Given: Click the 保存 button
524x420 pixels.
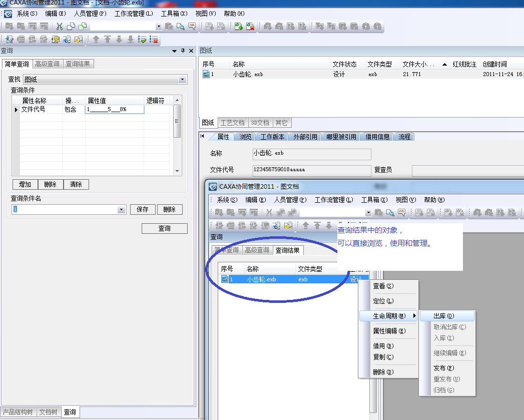Looking at the screenshot, I should pos(143,209).
